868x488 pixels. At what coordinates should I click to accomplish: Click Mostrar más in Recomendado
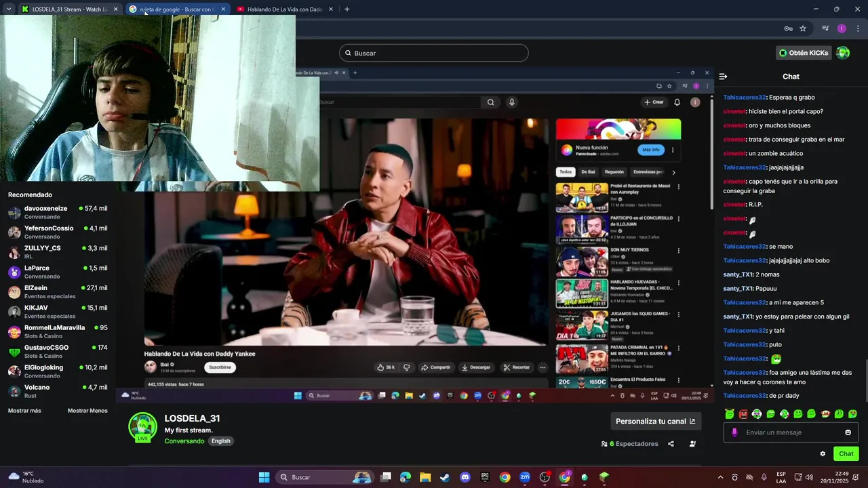[24, 411]
